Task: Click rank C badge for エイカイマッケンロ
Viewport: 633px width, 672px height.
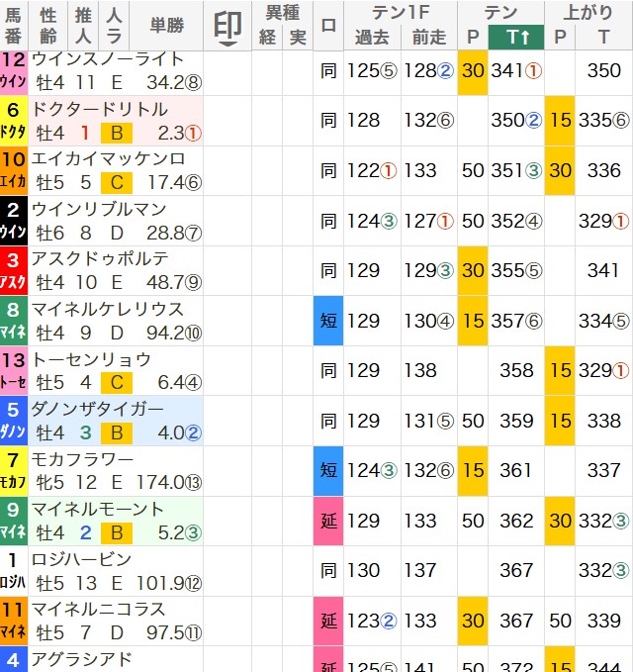Action: click(117, 183)
